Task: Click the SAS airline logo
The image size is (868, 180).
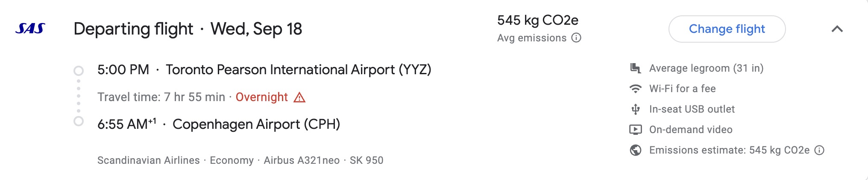Action: [30, 29]
